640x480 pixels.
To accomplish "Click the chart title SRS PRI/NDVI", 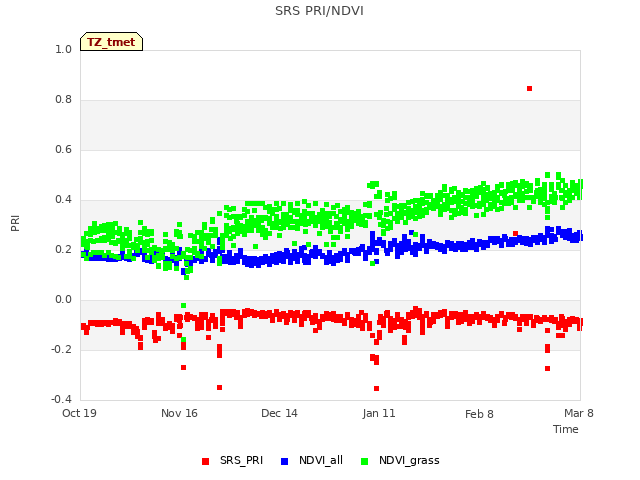I will pos(319,11).
